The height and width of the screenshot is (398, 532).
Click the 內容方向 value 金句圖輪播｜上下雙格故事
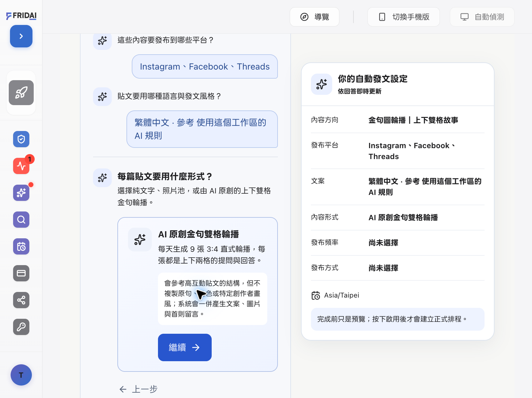tap(413, 120)
